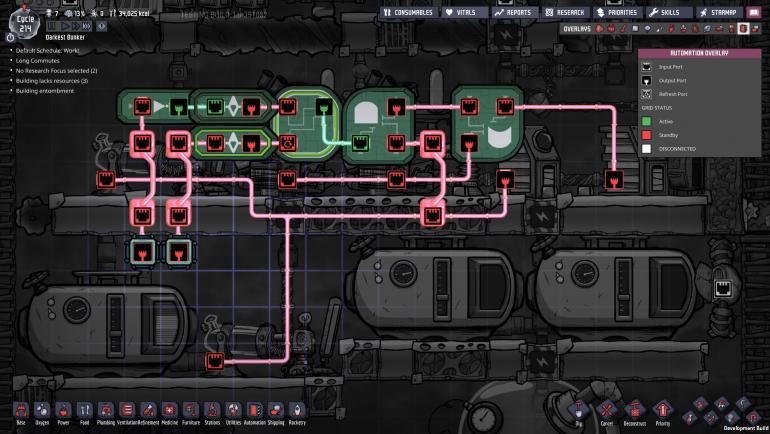Click the 'Long Commutes' notification

[x=37, y=60]
